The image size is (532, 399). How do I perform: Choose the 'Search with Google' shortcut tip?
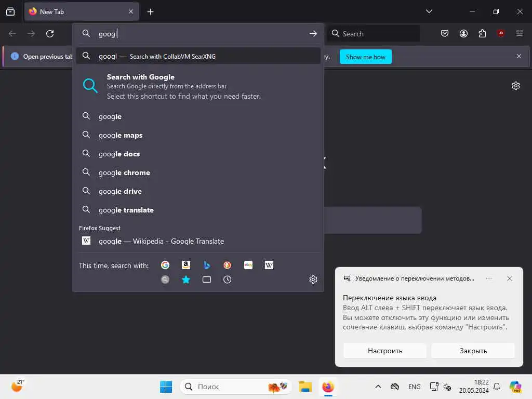tap(198, 86)
